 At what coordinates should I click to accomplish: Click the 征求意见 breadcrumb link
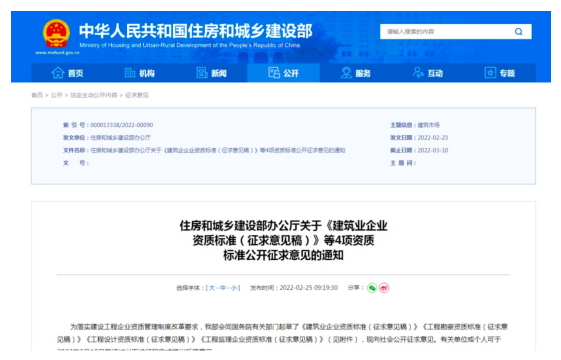[137, 95]
